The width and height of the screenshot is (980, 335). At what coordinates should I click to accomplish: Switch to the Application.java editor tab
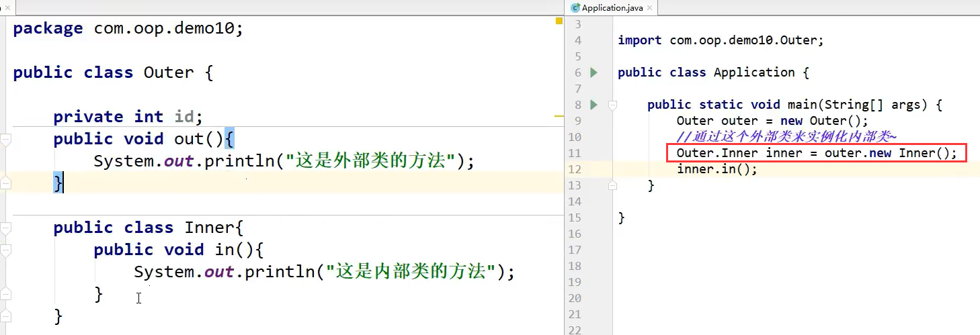click(x=611, y=8)
